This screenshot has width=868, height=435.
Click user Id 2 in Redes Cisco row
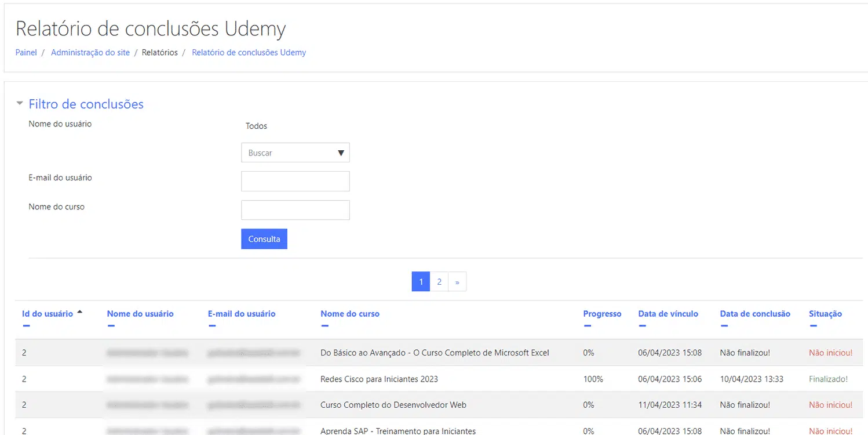click(24, 379)
